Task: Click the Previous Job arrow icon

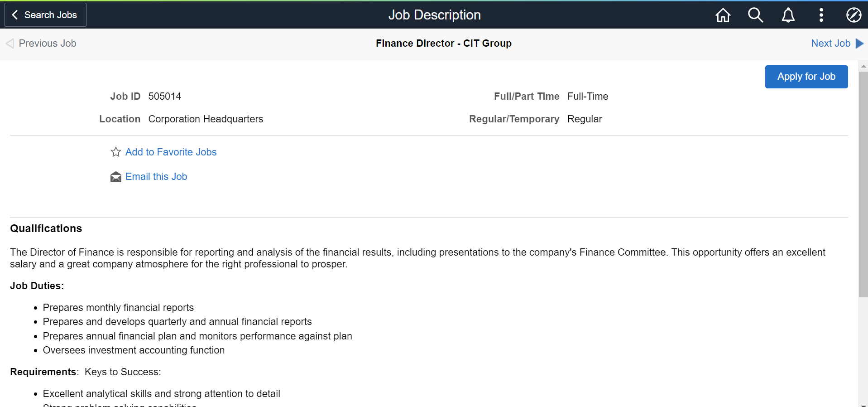Action: click(10, 44)
